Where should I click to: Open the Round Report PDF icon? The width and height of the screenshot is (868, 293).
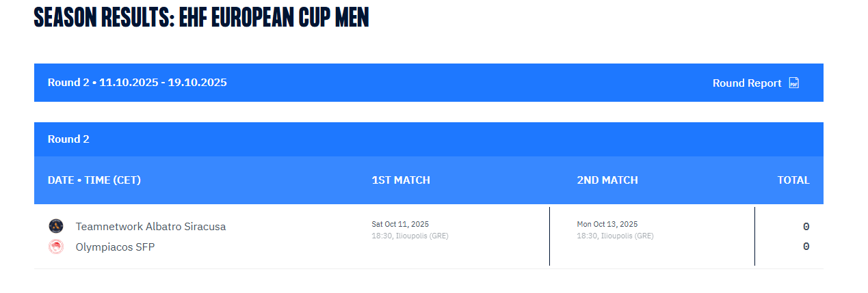pos(793,83)
